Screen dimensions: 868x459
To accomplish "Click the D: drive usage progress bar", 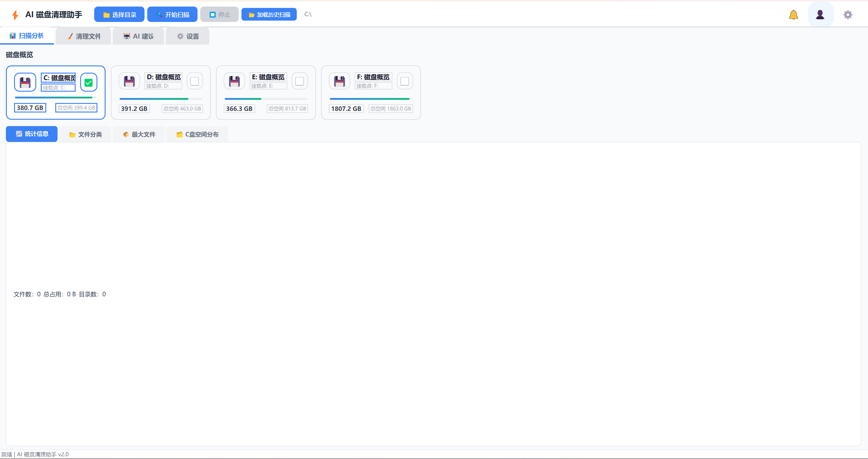I will click(161, 99).
